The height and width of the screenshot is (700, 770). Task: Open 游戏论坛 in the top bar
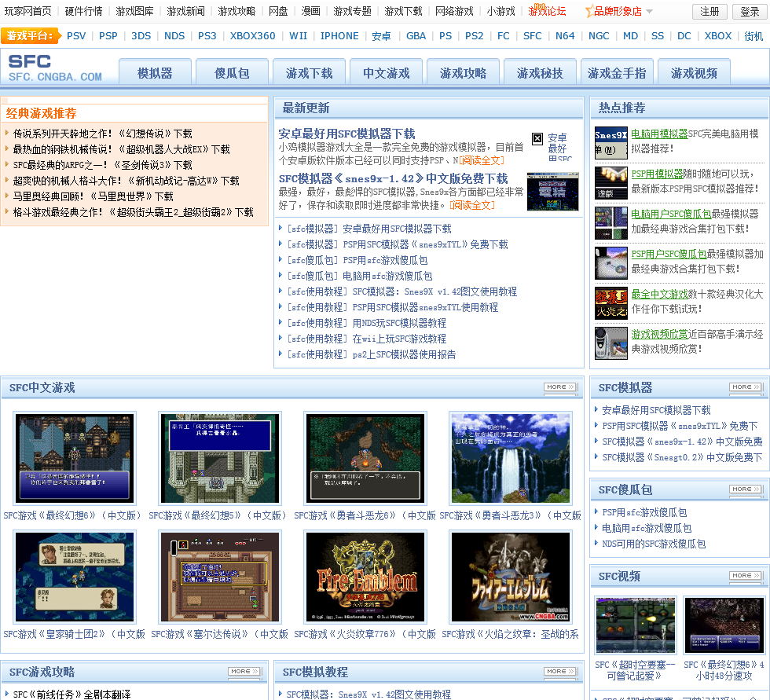pos(547,11)
